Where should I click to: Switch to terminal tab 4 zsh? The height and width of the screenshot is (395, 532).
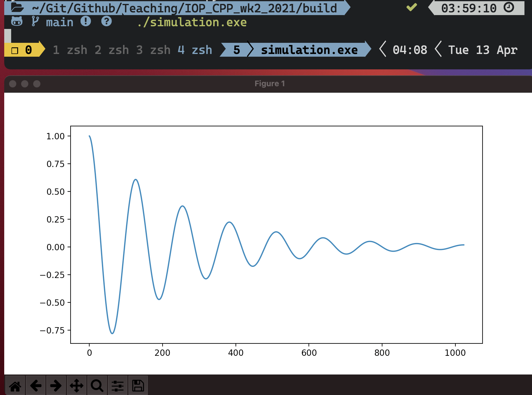pyautogui.click(x=196, y=50)
